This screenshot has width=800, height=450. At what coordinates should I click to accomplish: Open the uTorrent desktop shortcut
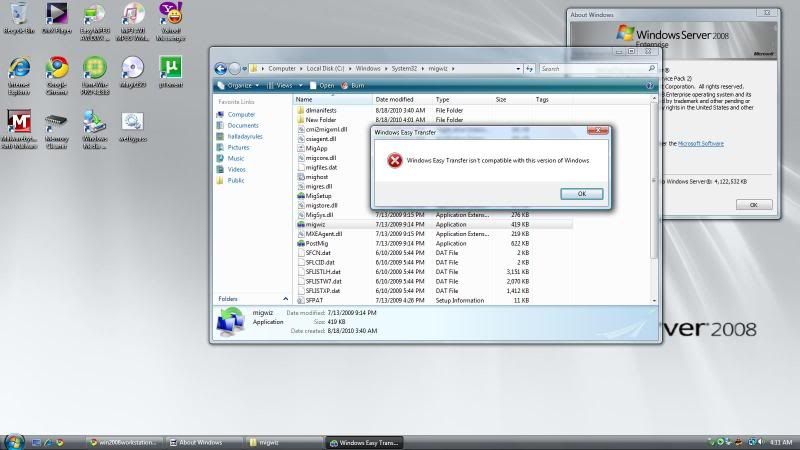(x=170, y=71)
